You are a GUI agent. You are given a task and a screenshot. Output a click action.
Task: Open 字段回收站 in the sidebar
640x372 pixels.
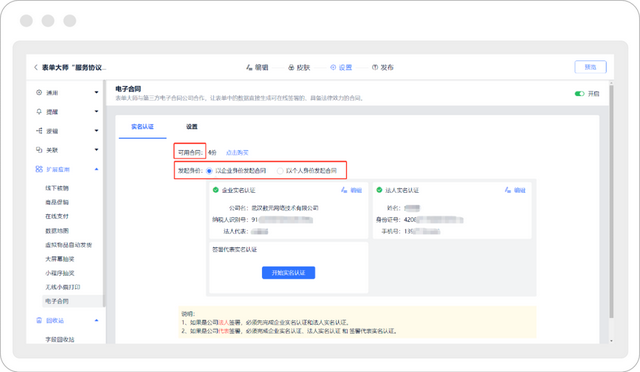[60, 339]
